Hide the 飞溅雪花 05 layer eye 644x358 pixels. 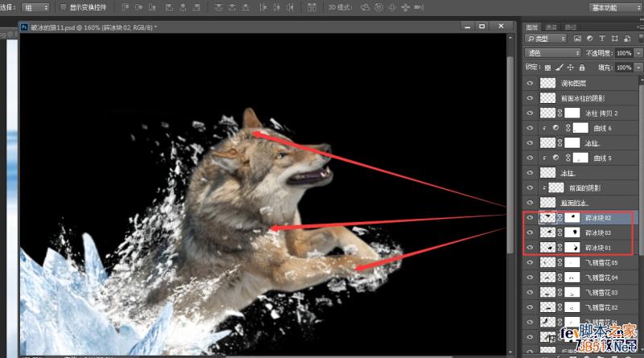pyautogui.click(x=530, y=262)
